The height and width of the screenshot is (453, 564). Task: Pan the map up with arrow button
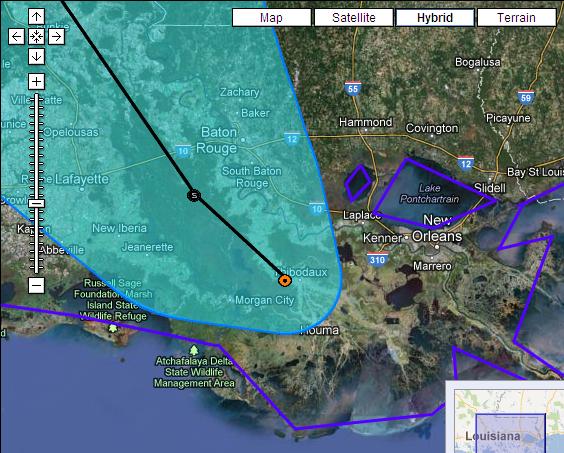(36, 17)
